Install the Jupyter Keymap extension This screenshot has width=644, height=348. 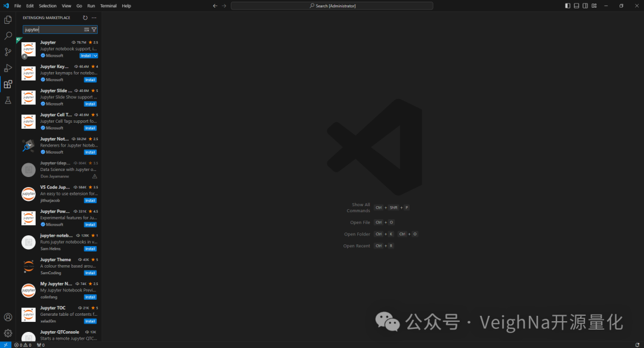90,80
